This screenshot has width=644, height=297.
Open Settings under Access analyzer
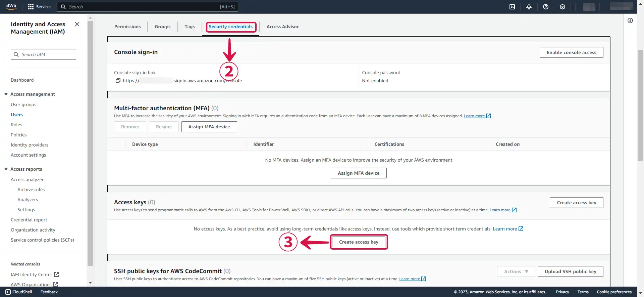coord(26,210)
